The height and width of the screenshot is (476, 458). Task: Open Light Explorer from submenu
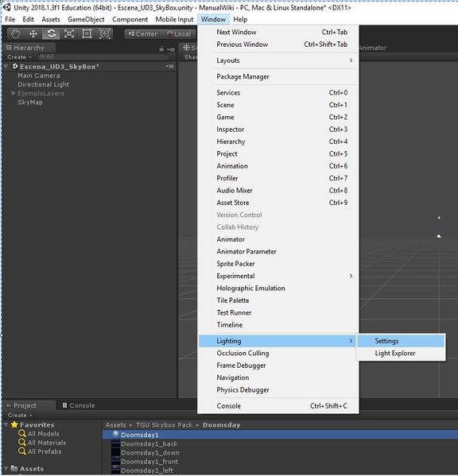401,354
